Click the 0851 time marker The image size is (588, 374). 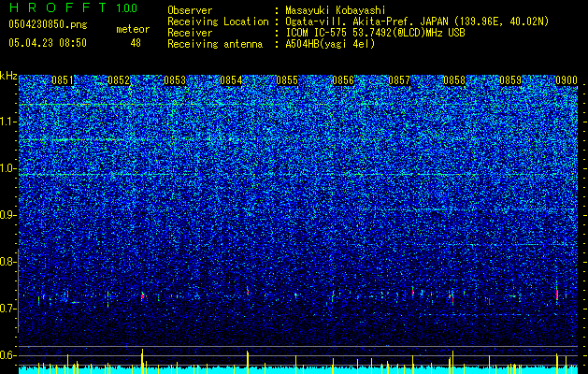63,80
